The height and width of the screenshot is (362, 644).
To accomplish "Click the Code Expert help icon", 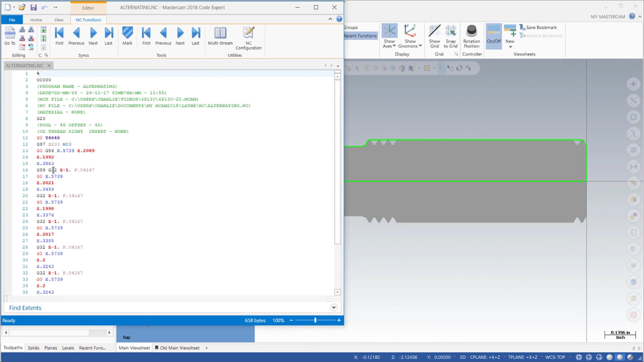I will tap(339, 19).
